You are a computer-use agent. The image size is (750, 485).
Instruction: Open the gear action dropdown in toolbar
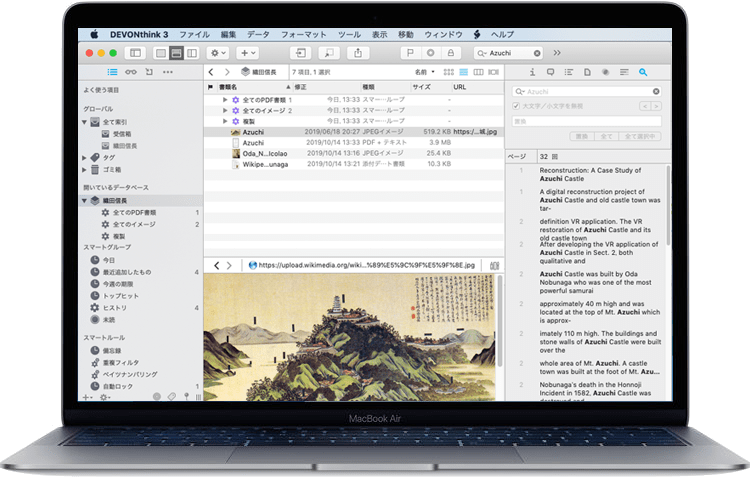click(219, 53)
